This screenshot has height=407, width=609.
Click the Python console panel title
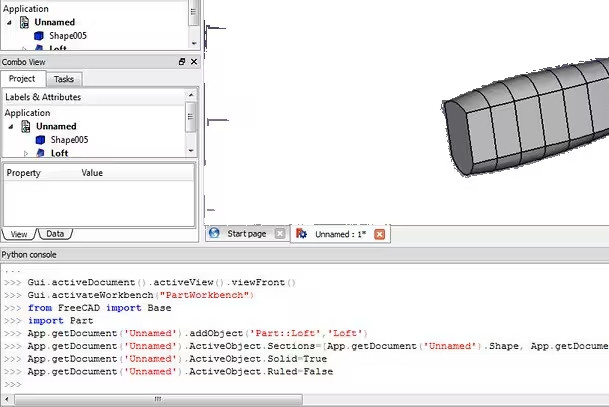(29, 255)
